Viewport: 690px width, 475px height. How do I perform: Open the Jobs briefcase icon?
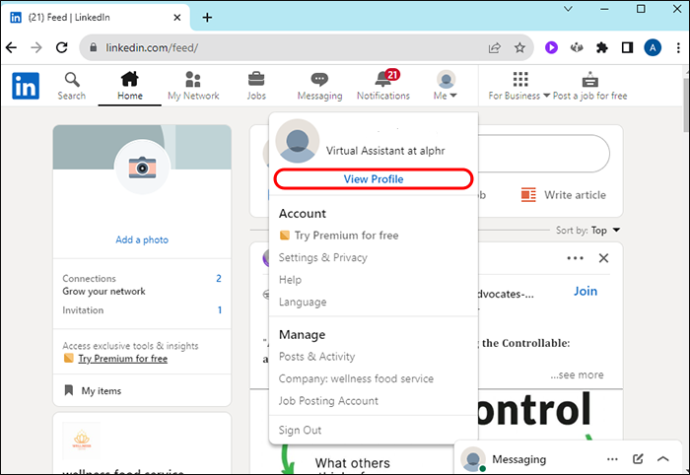point(256,86)
